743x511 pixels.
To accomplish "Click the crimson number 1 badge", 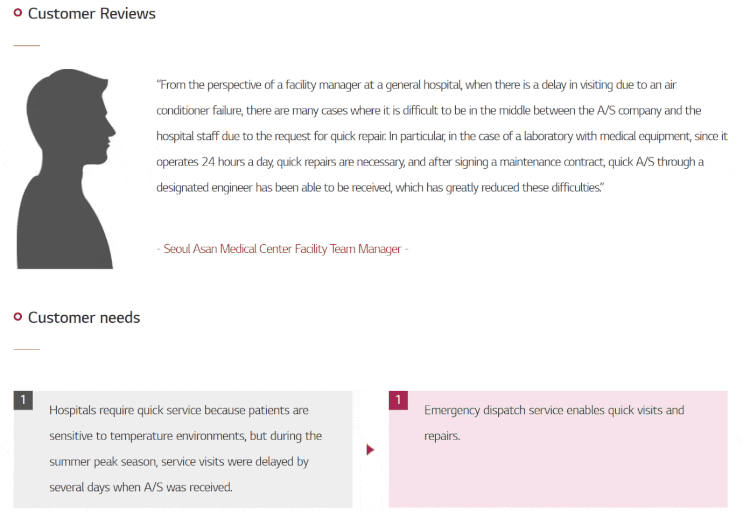I will coord(398,400).
